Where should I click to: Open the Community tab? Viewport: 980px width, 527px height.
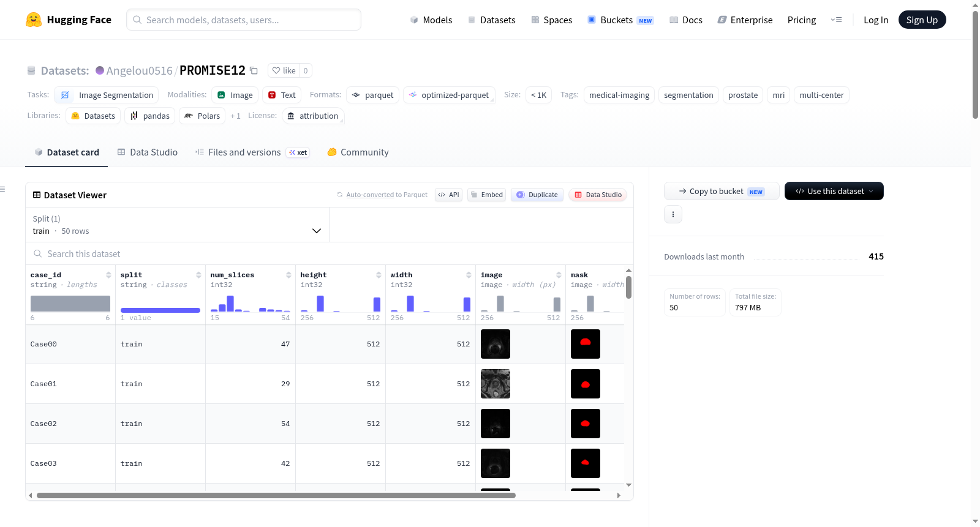358,152
